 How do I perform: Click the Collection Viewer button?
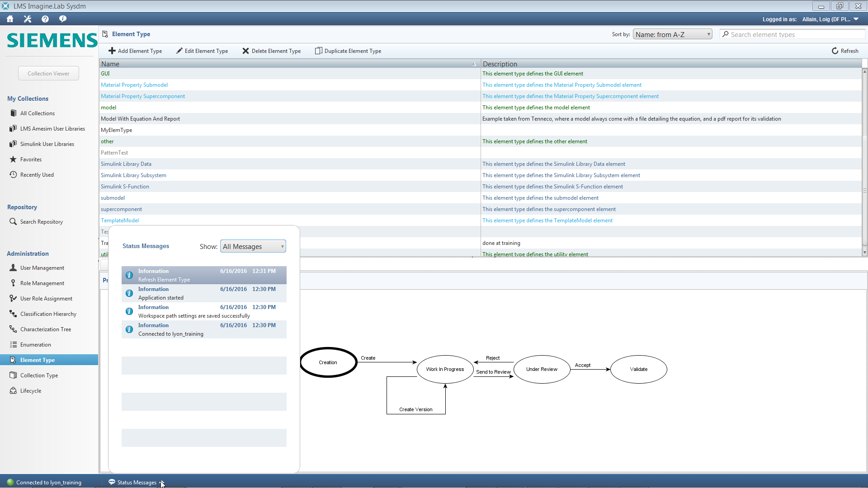(48, 73)
